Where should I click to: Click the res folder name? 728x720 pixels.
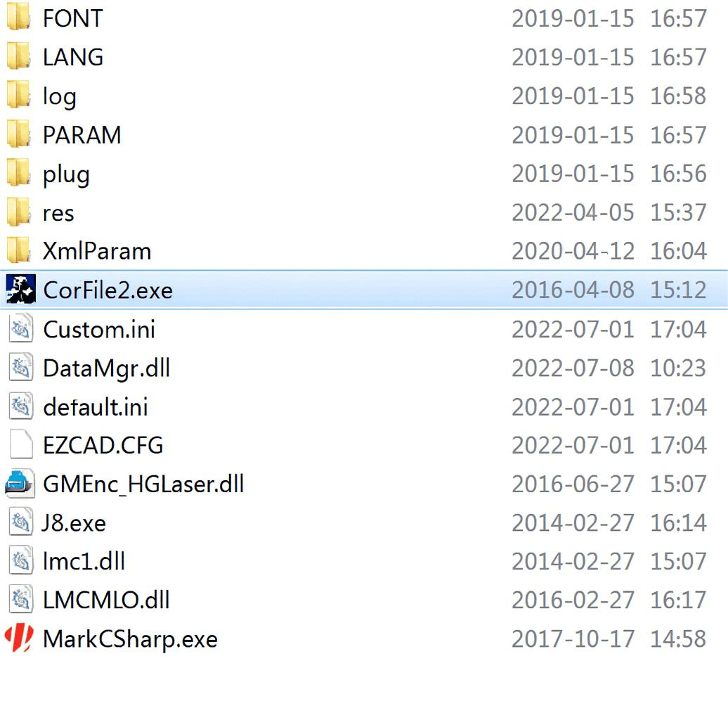tap(58, 213)
